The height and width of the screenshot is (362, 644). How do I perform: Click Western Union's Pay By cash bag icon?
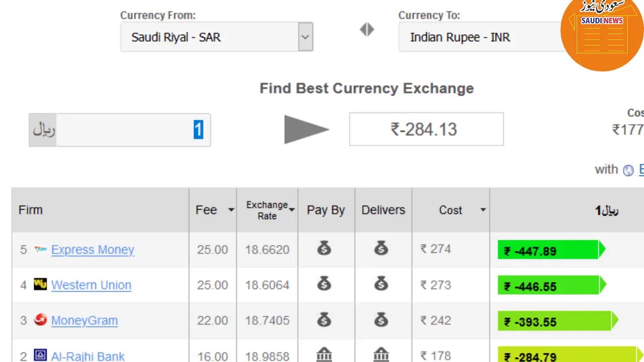(324, 284)
